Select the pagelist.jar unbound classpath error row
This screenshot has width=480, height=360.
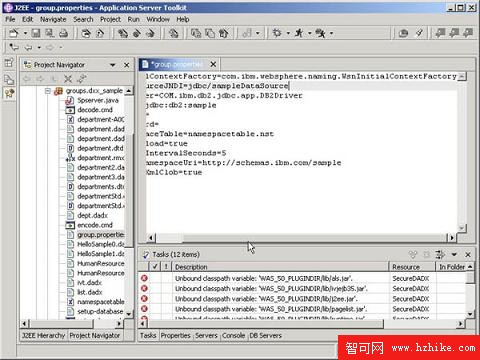(302, 310)
